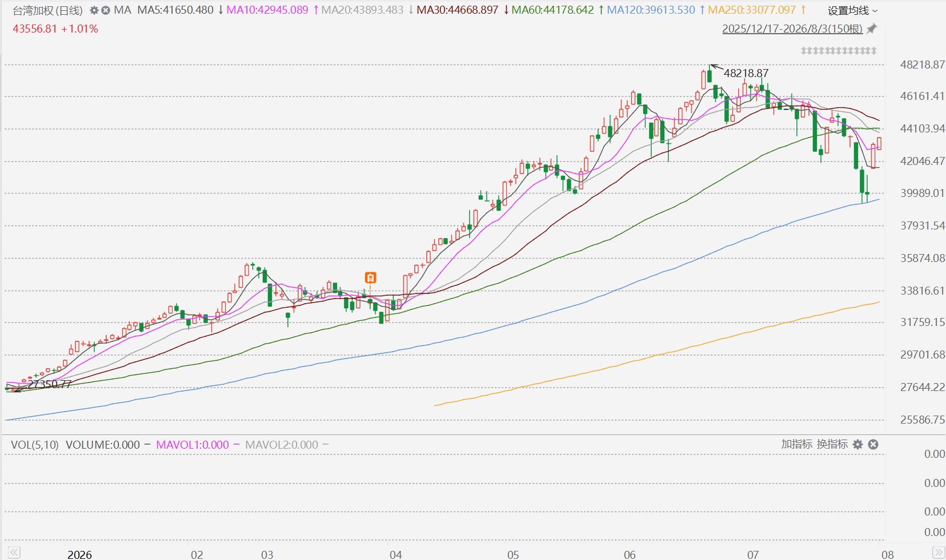The height and width of the screenshot is (560, 946).
Task: Click the 29701.68 price axis label
Action: coord(923,354)
